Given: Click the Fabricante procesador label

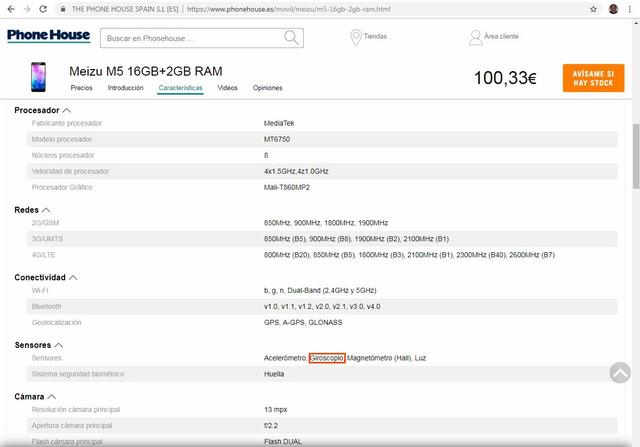Looking at the screenshot, I should point(67,123).
